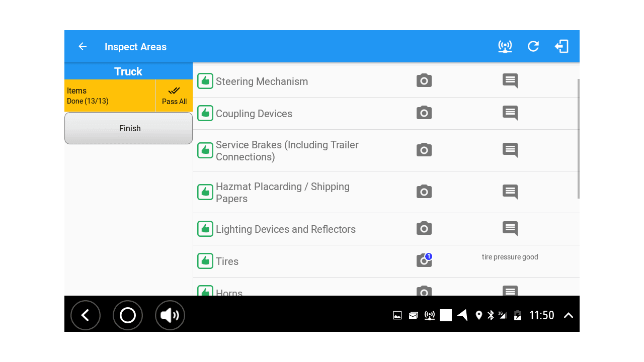
Task: Toggle thumbs-up for Steering Mechanism
Action: tap(205, 81)
